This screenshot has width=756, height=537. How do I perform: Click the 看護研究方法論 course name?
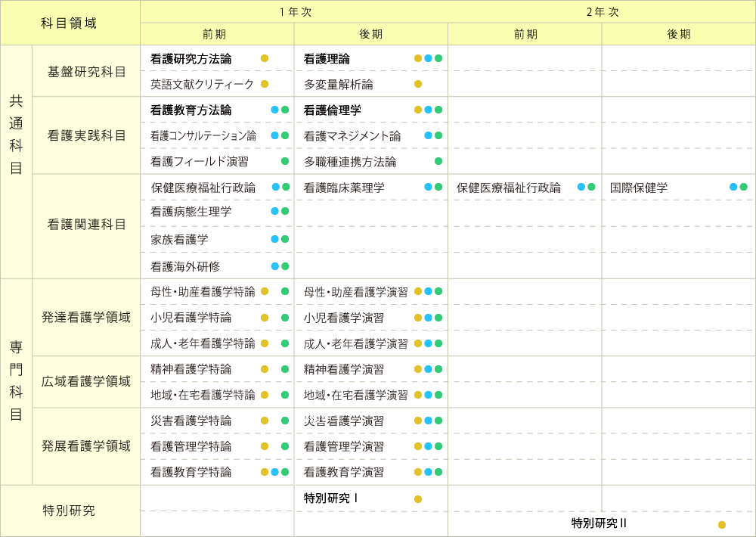click(x=191, y=59)
